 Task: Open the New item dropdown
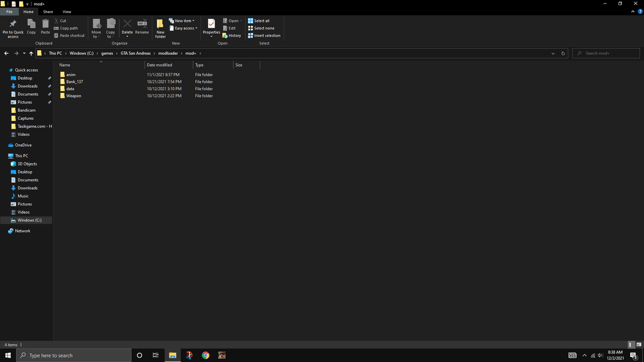(182, 21)
